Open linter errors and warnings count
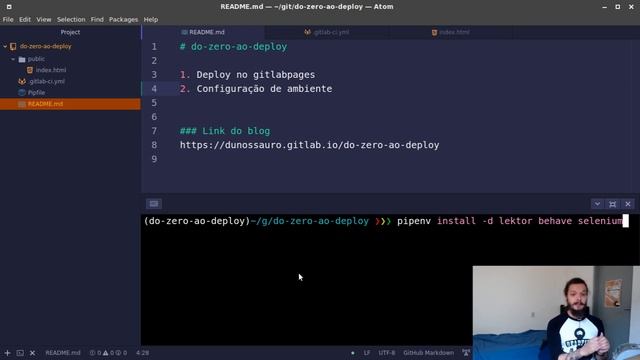The image size is (640, 360). click(108, 353)
